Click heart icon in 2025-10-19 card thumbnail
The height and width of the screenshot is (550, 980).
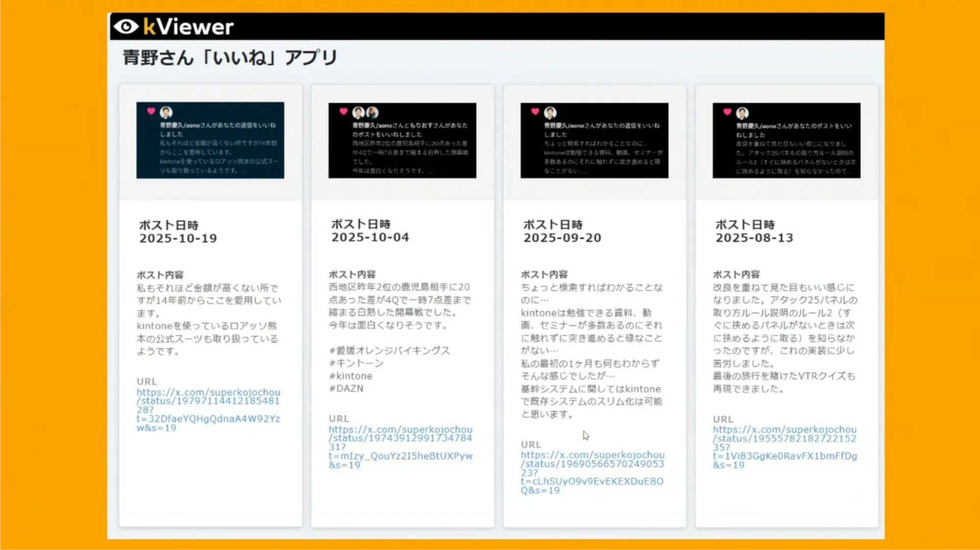coord(151,111)
